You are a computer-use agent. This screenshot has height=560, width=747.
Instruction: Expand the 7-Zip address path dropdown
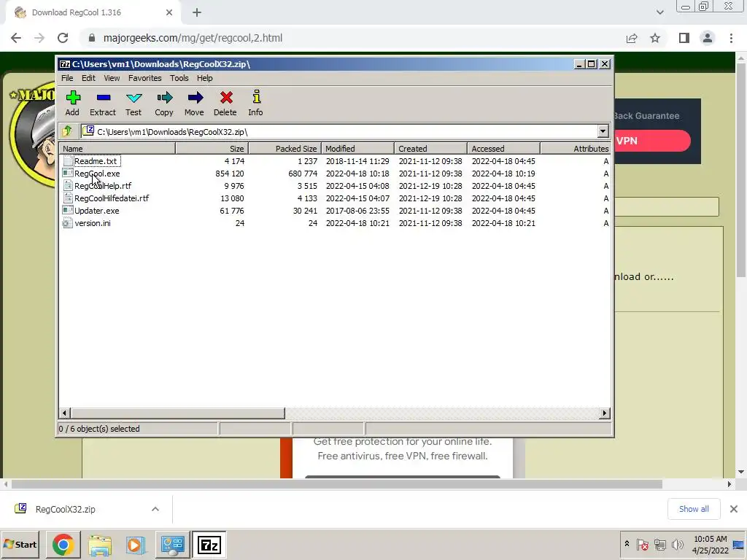tap(603, 131)
